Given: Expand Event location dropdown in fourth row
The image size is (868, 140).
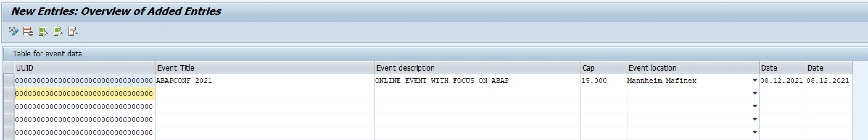Looking at the screenshot, I should coord(754,119).
